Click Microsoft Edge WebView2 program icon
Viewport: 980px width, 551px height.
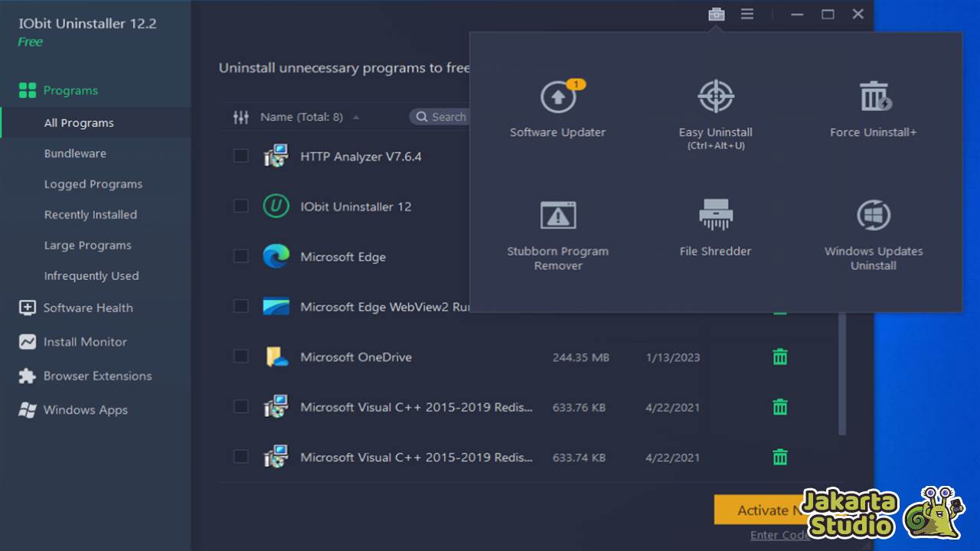click(x=276, y=307)
